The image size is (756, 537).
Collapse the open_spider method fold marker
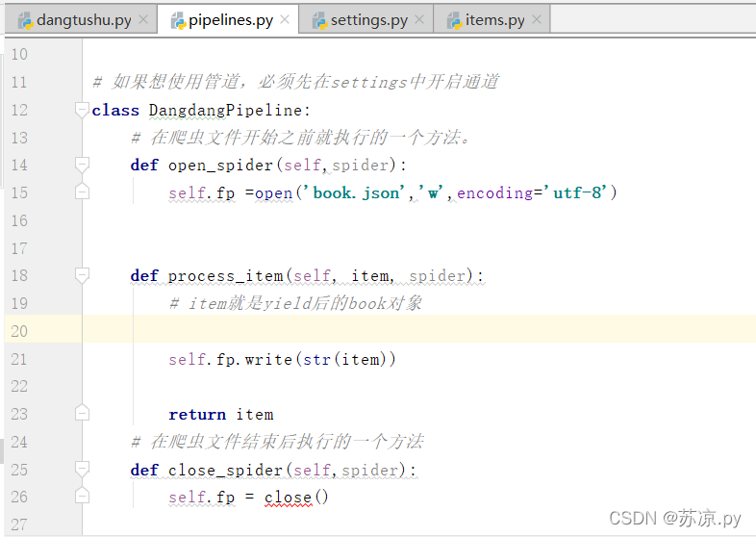(x=82, y=165)
